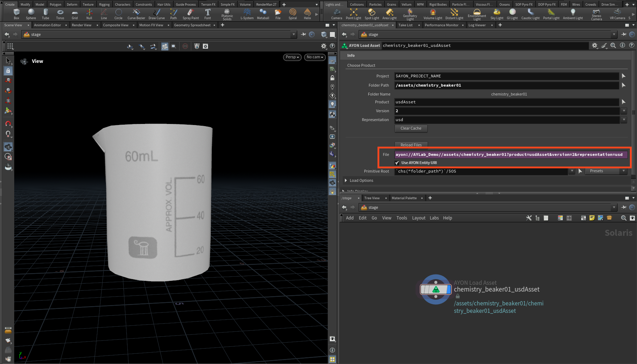637x364 pixels.
Task: Toggle the padlock in the viewport display toolbar
Action: [x=332, y=78]
